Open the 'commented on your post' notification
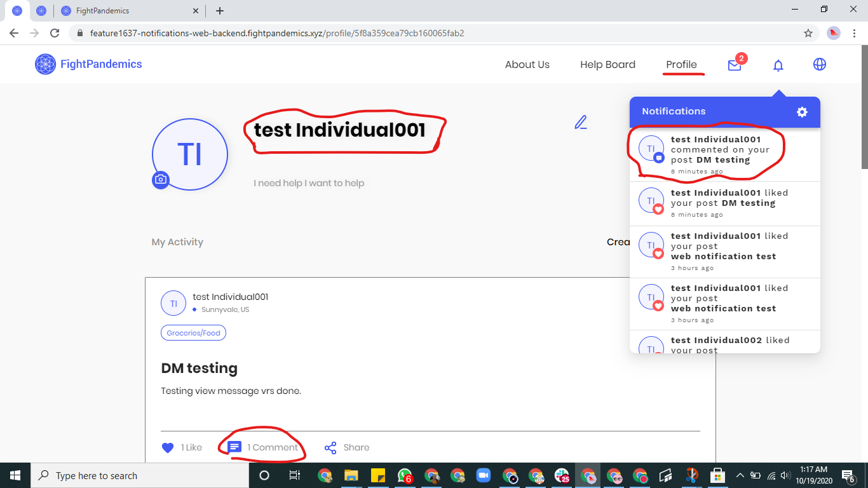This screenshot has width=868, height=488. pos(725,155)
